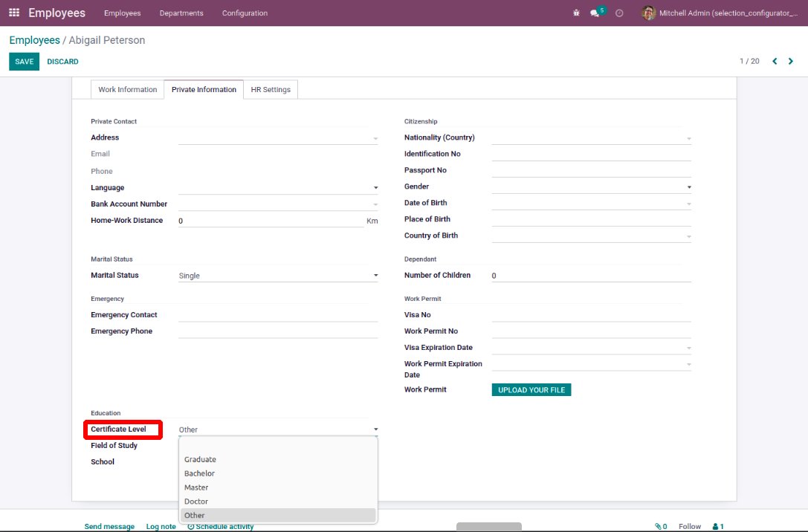Click the Emergency Phone field
This screenshot has width=808, height=532.
click(x=278, y=331)
